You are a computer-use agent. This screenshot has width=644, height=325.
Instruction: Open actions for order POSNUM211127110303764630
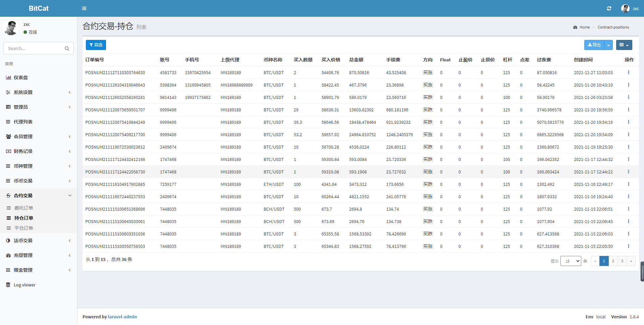click(628, 72)
